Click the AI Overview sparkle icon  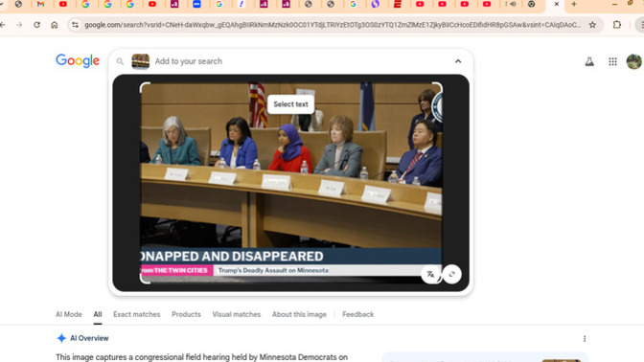(x=61, y=338)
